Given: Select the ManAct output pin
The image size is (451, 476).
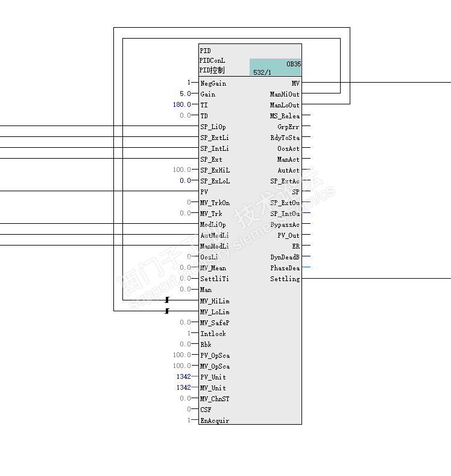Looking at the screenshot, I should [288, 159].
